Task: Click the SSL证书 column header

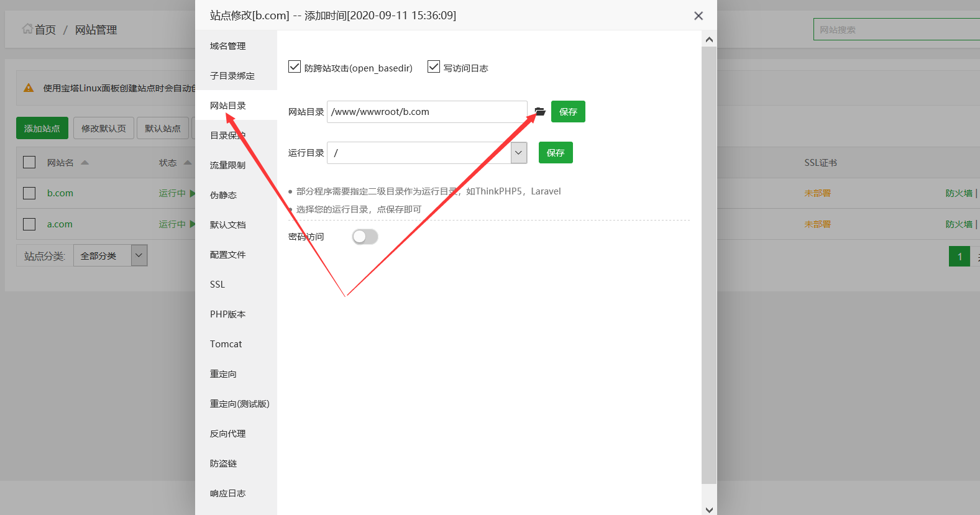Action: (820, 163)
